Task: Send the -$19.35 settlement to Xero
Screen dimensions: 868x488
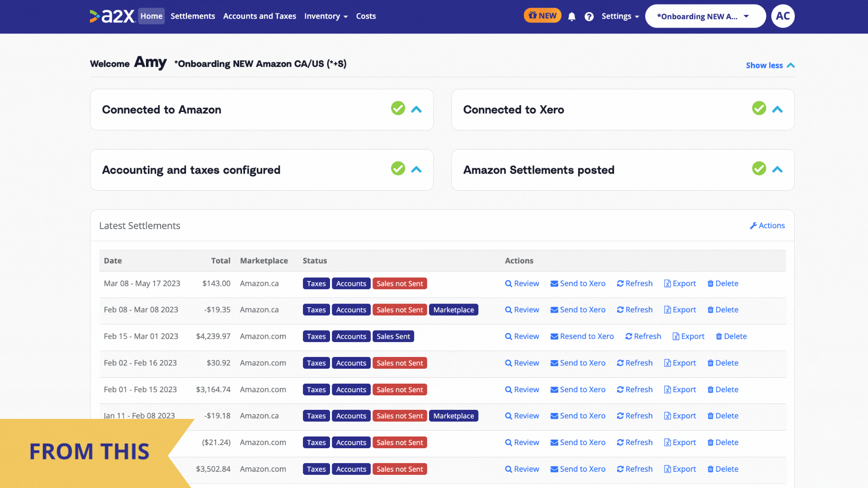Action: (578, 310)
